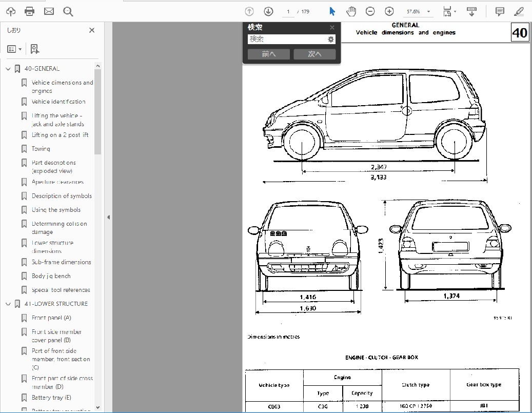Zoom in with the plus icon
Viewport: 532px width, 413px height.
[x=389, y=11]
